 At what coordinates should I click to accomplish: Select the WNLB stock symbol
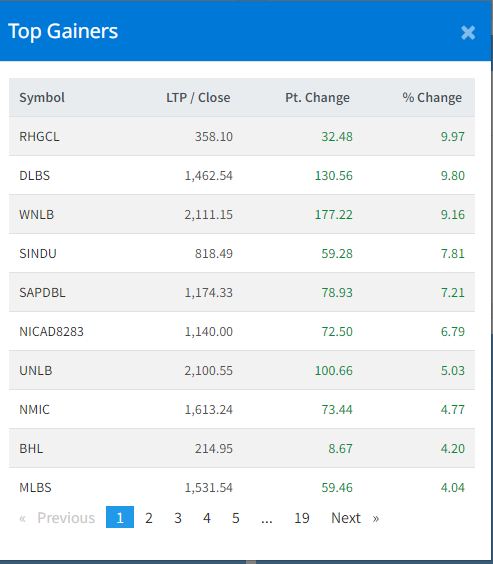pos(37,215)
